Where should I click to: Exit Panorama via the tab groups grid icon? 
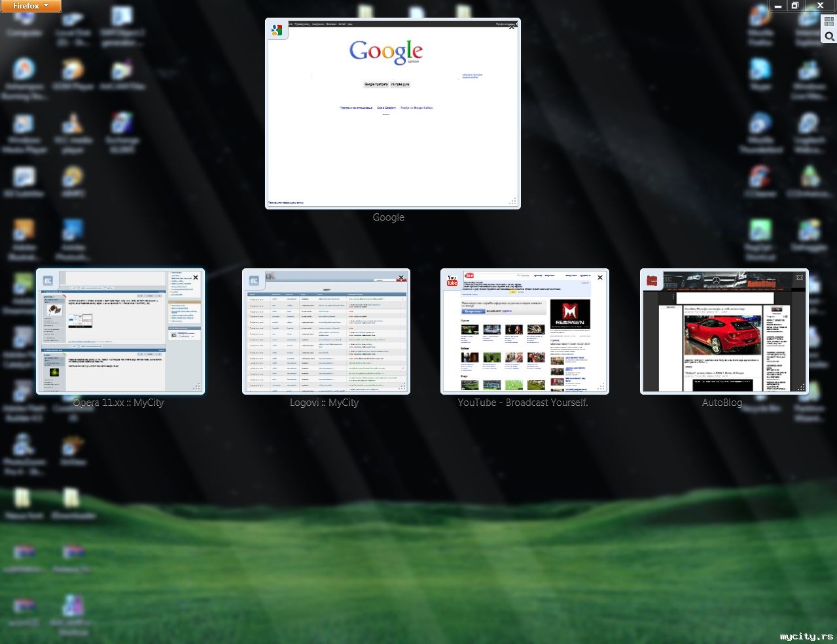[x=829, y=21]
